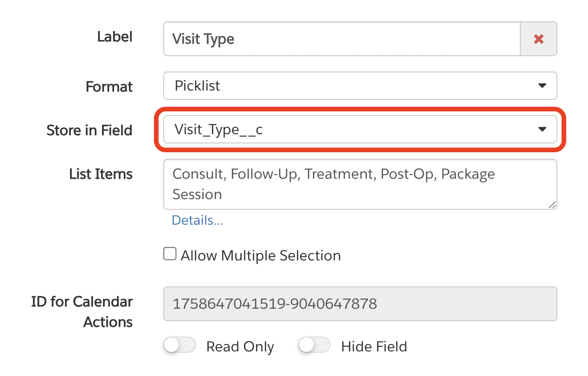Click the "ID for Calendar Actions" caption
The height and width of the screenshot is (376, 588).
[82, 311]
